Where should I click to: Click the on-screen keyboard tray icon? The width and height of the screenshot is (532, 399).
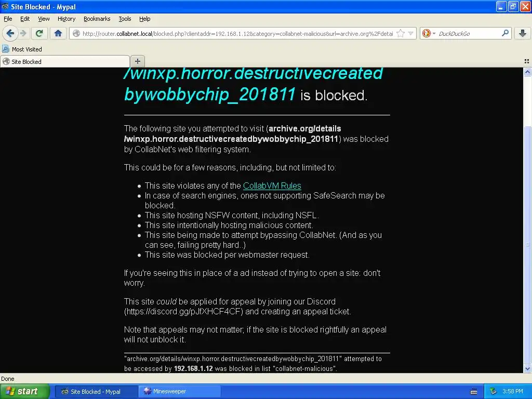[474, 392]
